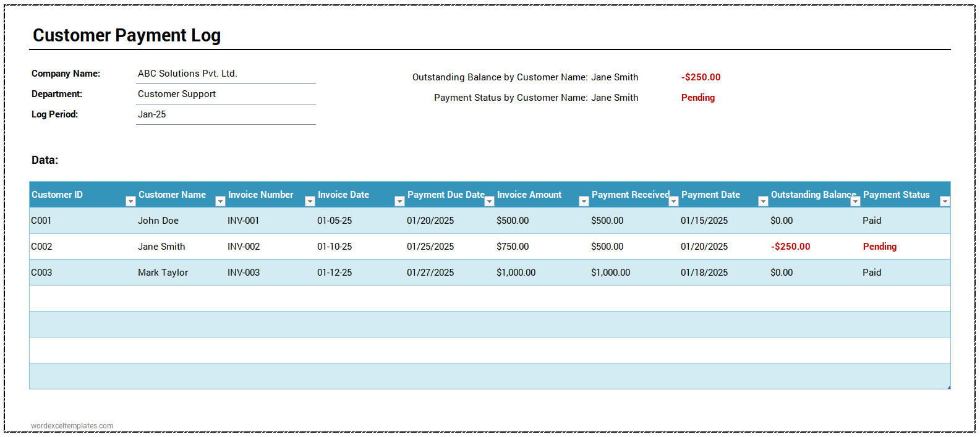Open the Invoice Date filter dropdown
This screenshot has height=437, width=980.
click(x=399, y=202)
